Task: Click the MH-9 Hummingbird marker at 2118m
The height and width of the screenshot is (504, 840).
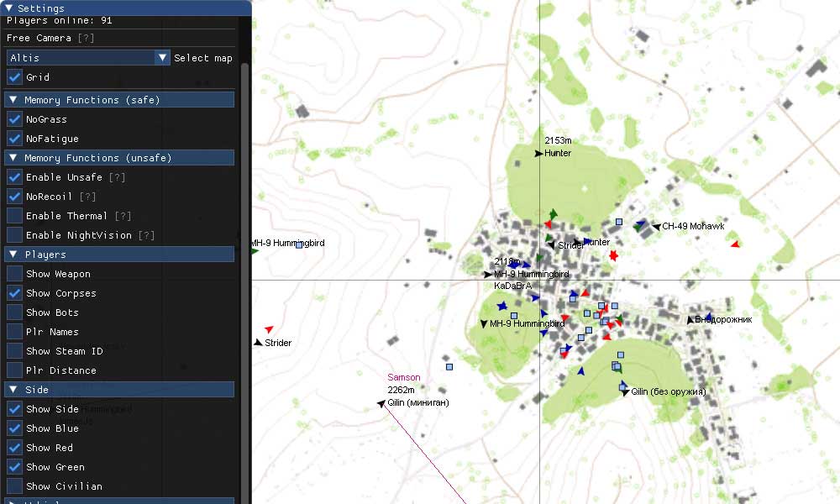Action: click(487, 274)
